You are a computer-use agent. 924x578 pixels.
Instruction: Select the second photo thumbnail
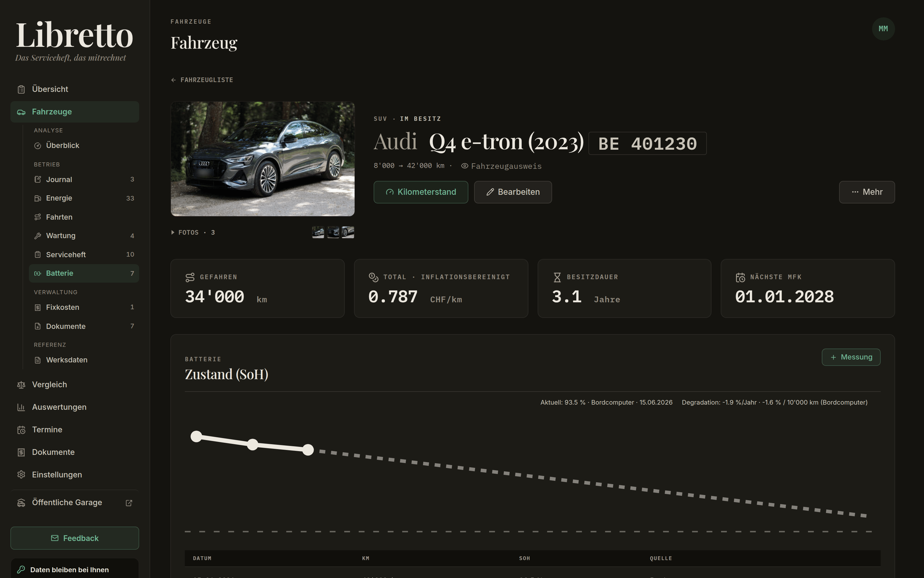point(333,232)
